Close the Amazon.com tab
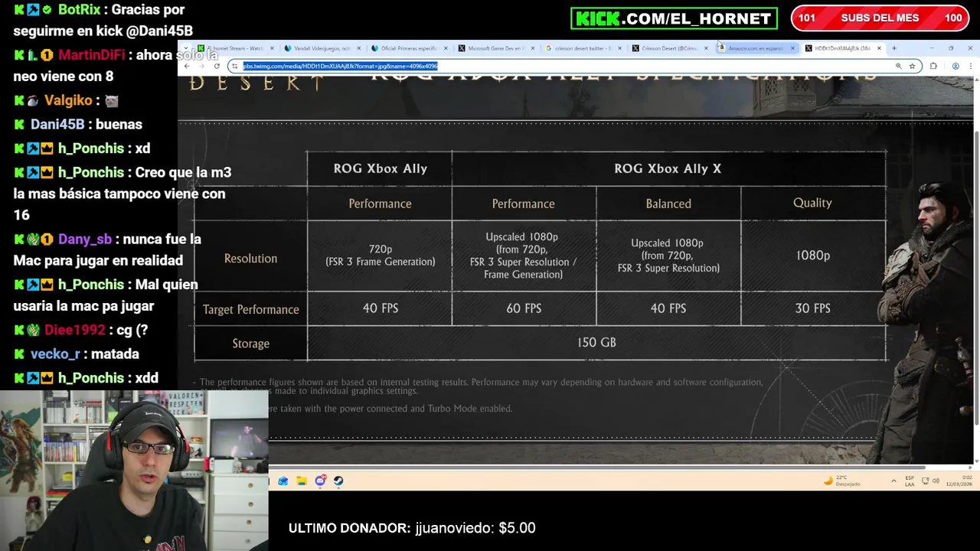980x551 pixels. point(792,48)
